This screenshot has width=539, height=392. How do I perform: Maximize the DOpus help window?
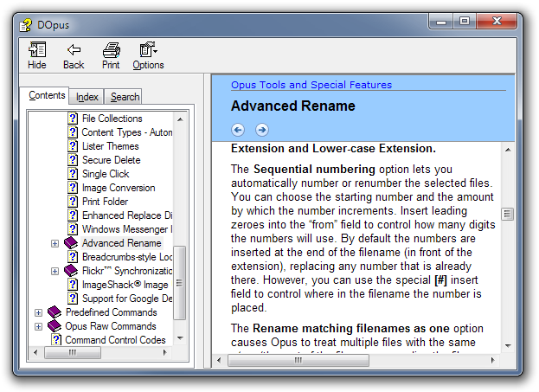[465, 21]
